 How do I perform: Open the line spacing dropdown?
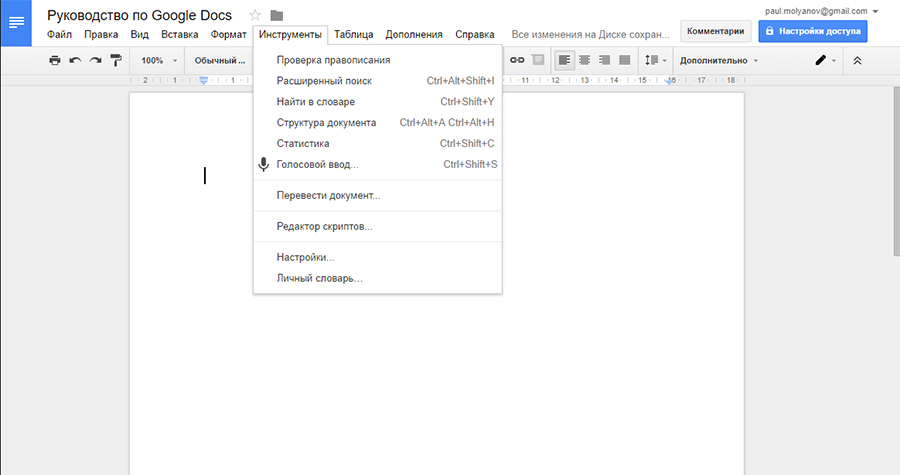(x=655, y=60)
